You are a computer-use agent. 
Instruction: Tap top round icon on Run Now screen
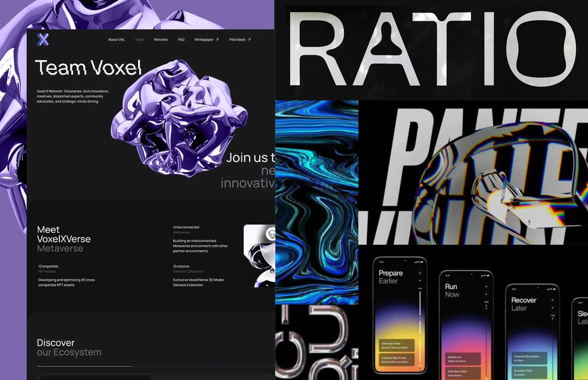(x=486, y=287)
